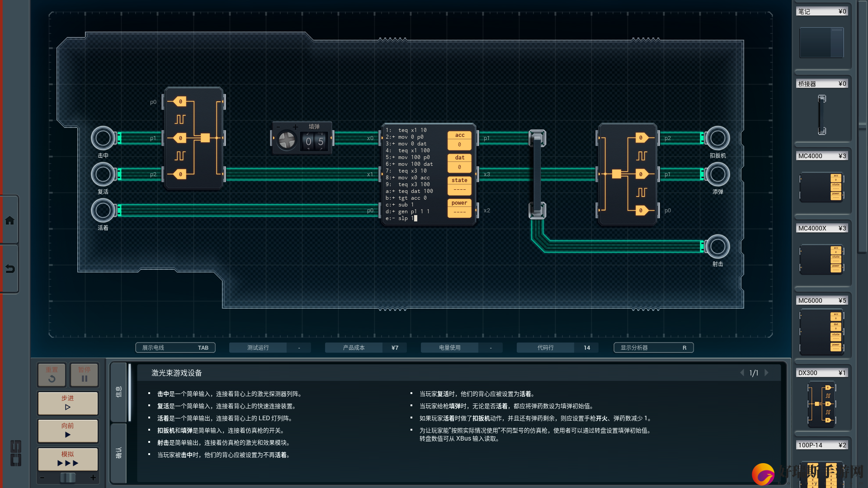Select the MC4000X microcontroller part
The width and height of the screenshot is (868, 488).
pyautogui.click(x=821, y=259)
